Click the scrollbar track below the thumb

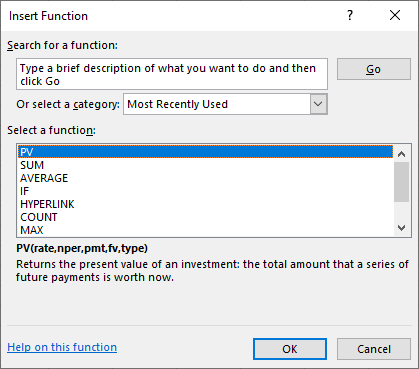401,211
